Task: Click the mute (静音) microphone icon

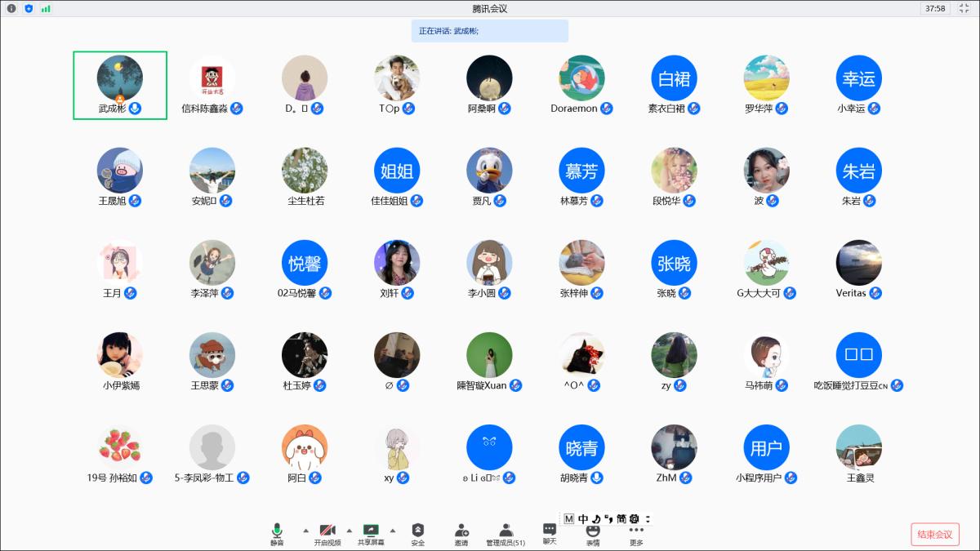Action: [x=277, y=531]
